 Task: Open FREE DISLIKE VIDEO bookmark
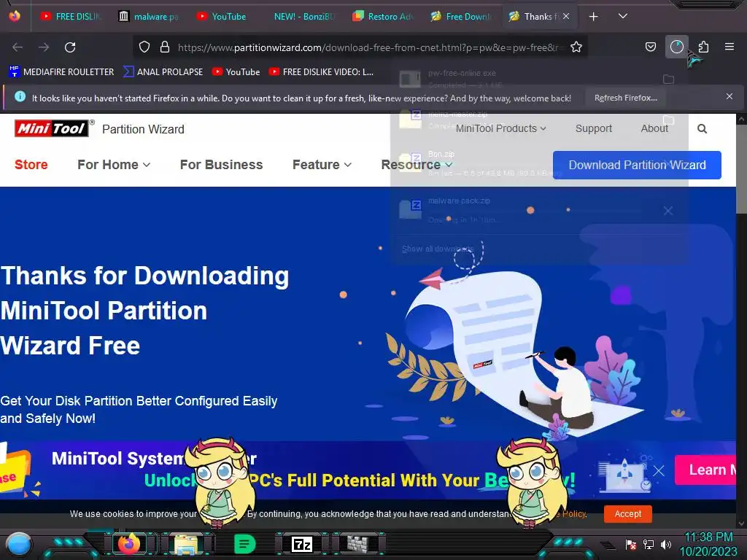(x=321, y=72)
